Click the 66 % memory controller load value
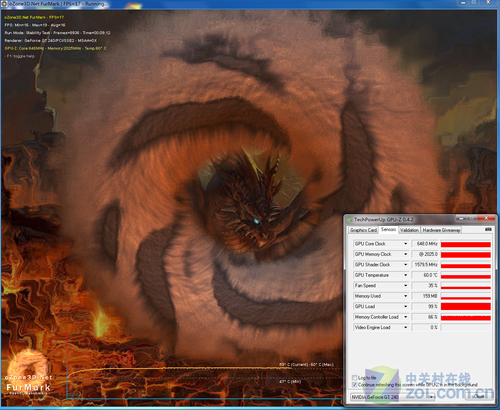The image size is (500, 410). coord(425,317)
